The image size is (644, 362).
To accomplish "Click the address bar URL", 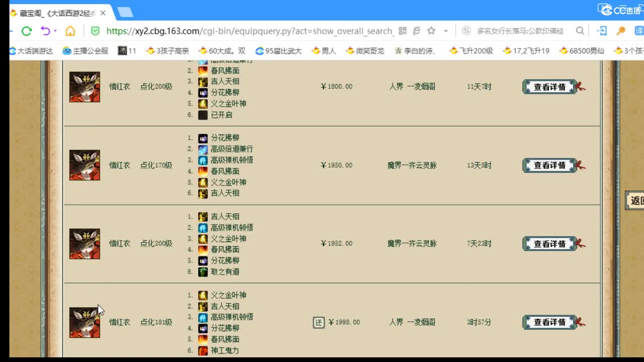I will [250, 31].
